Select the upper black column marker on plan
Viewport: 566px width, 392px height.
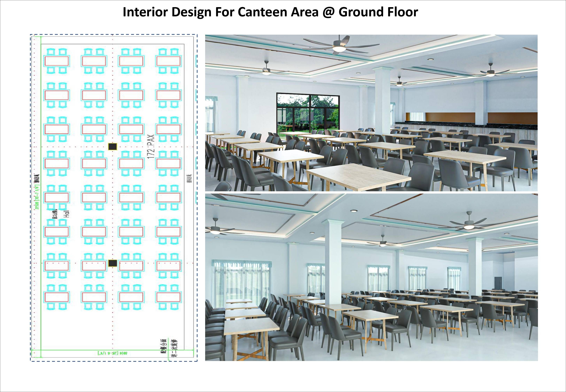pyautogui.click(x=113, y=147)
